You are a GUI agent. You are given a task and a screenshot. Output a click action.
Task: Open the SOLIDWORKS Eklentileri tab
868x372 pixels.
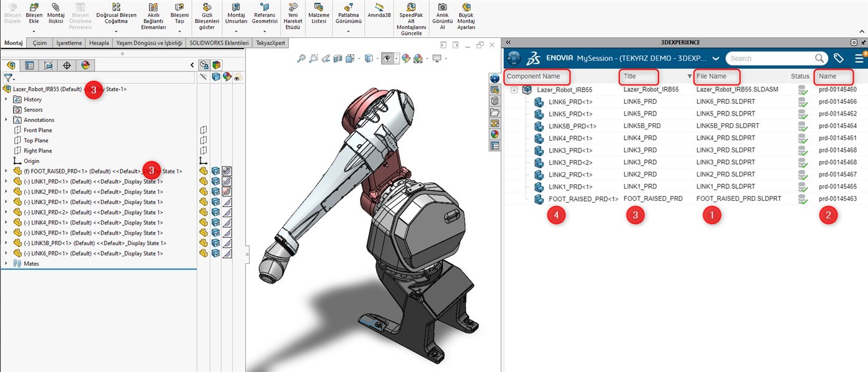pyautogui.click(x=219, y=43)
